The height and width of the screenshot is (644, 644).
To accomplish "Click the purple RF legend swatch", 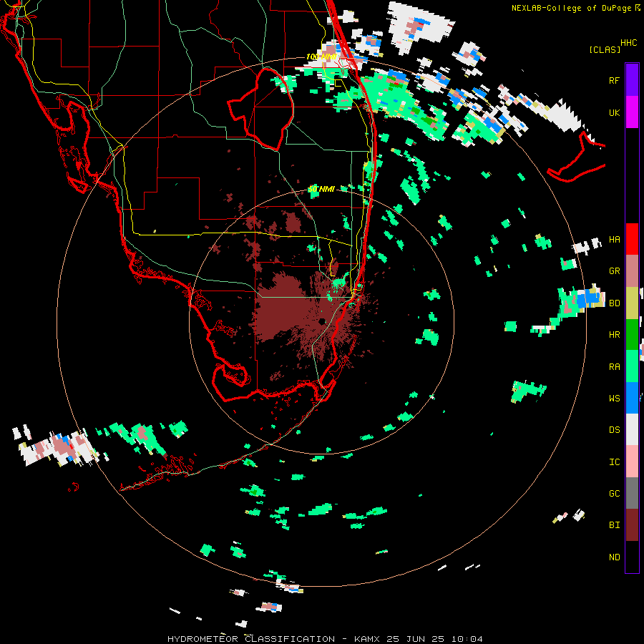I will pyautogui.click(x=632, y=80).
